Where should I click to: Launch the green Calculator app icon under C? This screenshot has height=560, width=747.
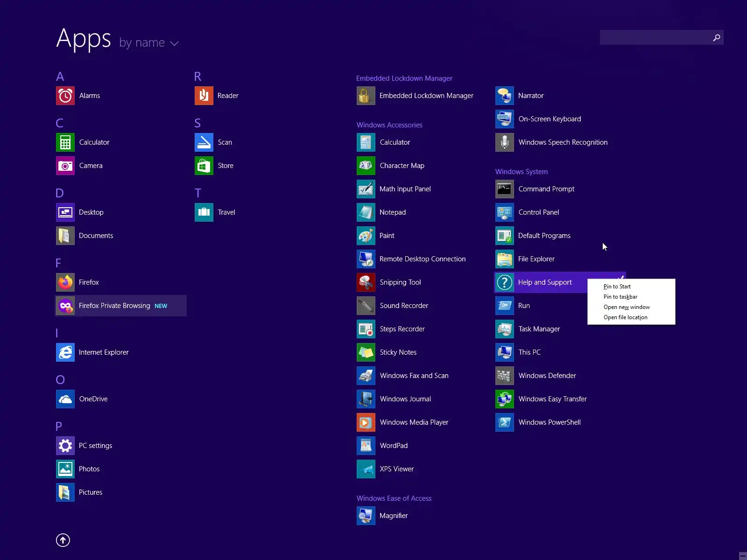[65, 142]
